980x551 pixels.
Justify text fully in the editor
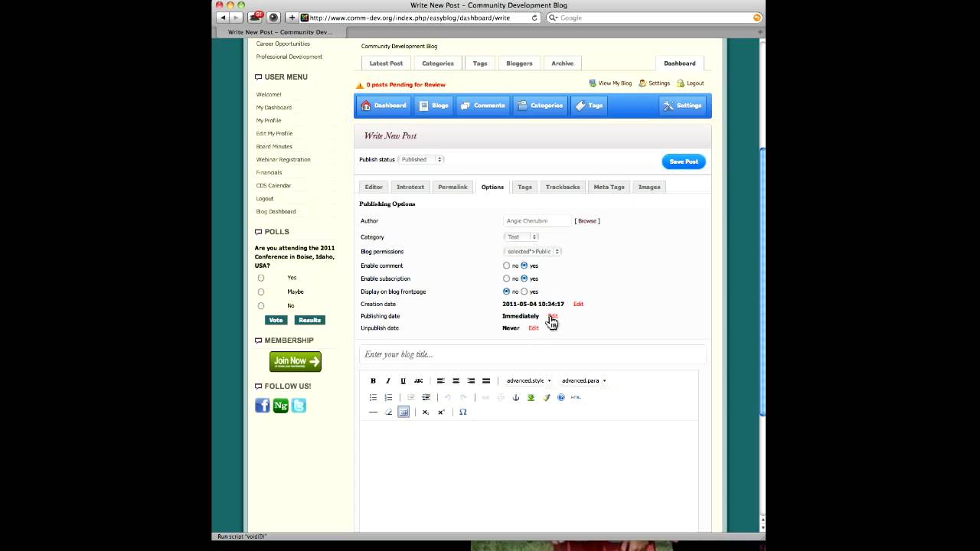pos(486,380)
